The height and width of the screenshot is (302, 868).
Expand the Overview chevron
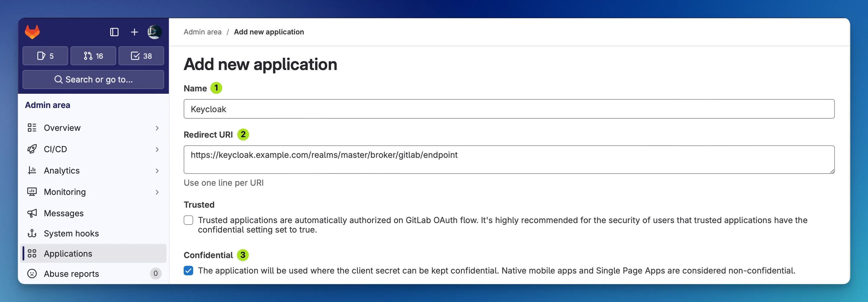(x=157, y=128)
